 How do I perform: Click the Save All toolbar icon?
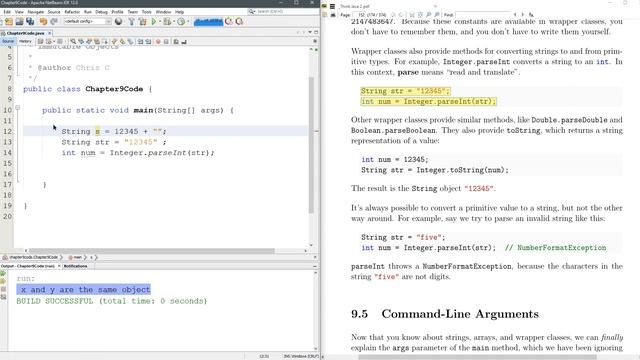[x=30, y=21]
